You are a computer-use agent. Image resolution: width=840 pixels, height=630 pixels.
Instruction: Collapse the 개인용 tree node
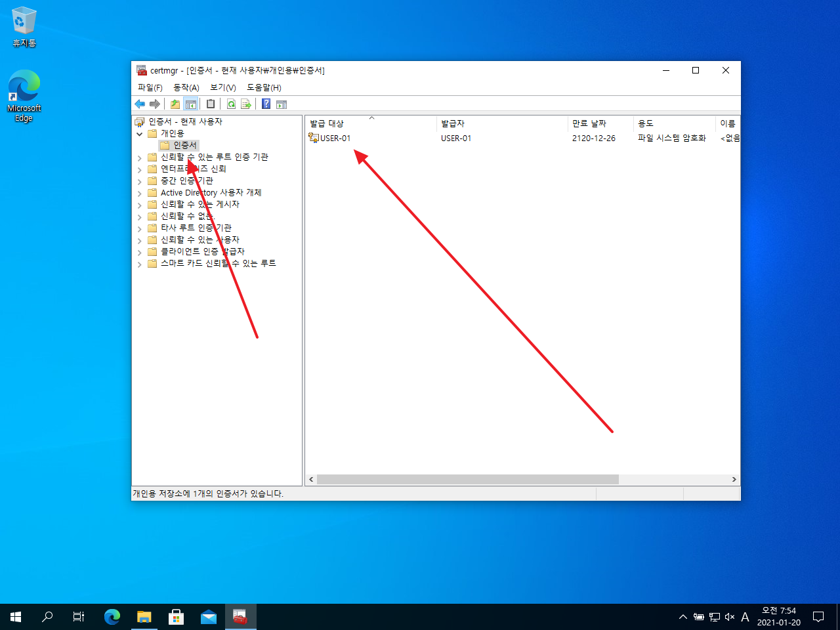click(x=139, y=134)
